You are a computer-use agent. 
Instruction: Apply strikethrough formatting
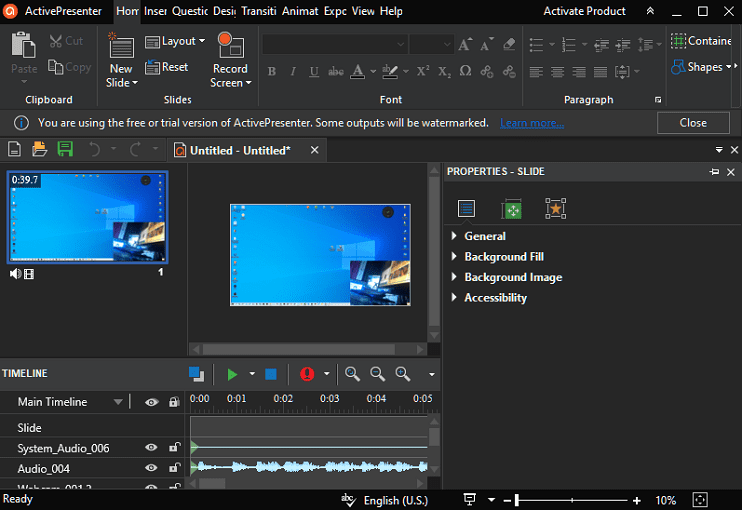click(x=336, y=71)
